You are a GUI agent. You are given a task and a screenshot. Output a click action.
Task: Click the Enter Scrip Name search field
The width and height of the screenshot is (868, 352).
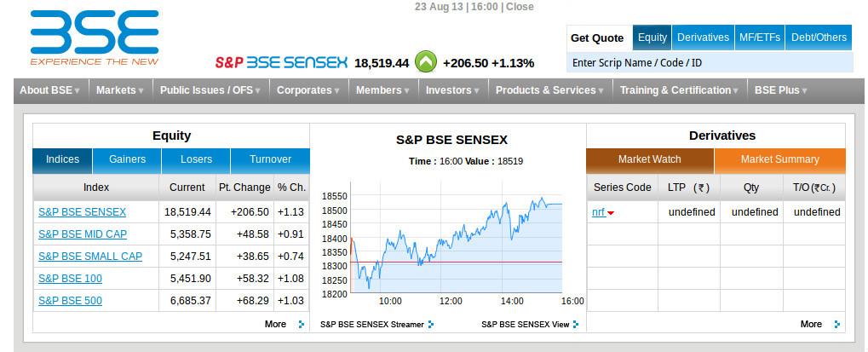point(710,62)
